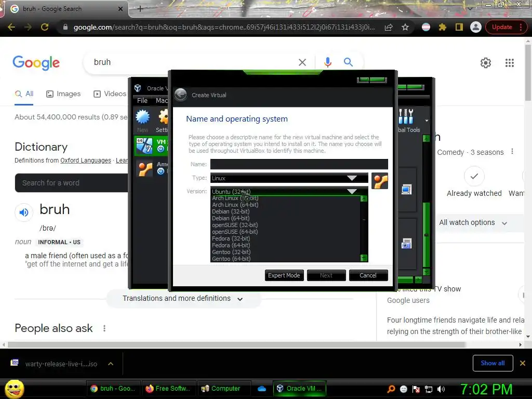Switch to Images search tab
532x399 pixels.
click(x=63, y=94)
